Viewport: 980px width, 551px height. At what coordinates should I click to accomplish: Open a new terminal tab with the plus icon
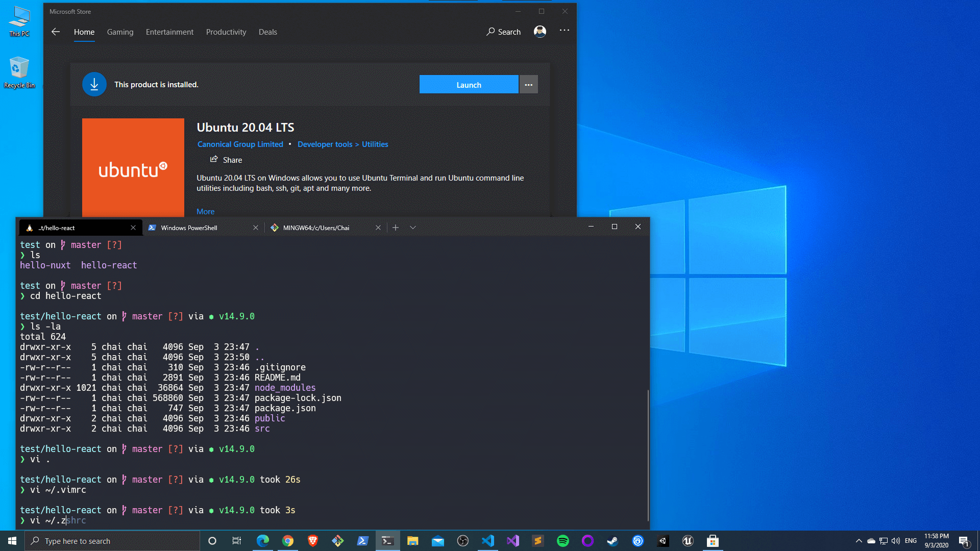(x=396, y=228)
